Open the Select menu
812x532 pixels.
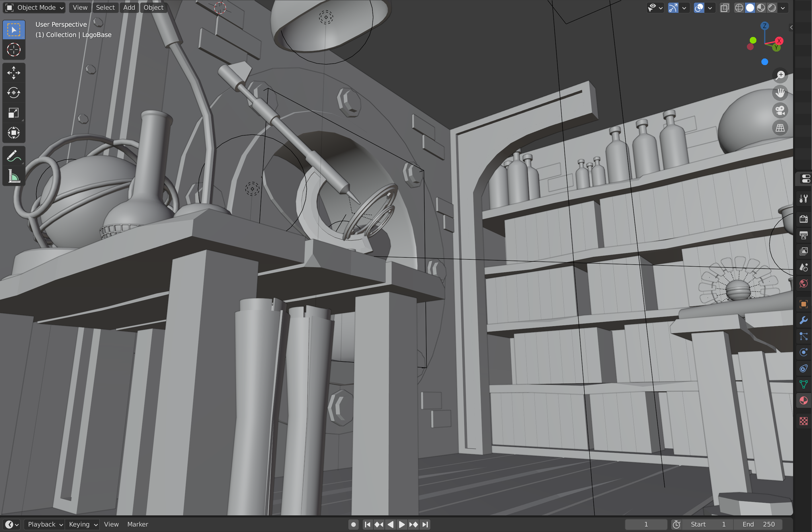click(105, 7)
